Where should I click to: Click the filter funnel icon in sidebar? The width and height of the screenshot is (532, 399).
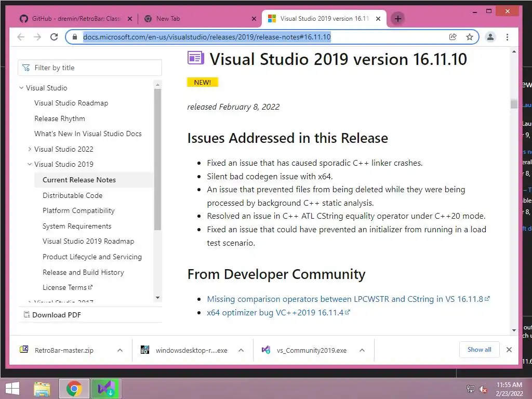click(26, 68)
